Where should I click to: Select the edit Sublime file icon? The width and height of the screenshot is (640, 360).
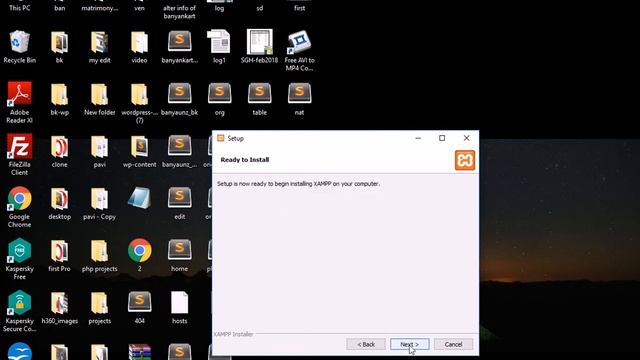[180, 198]
